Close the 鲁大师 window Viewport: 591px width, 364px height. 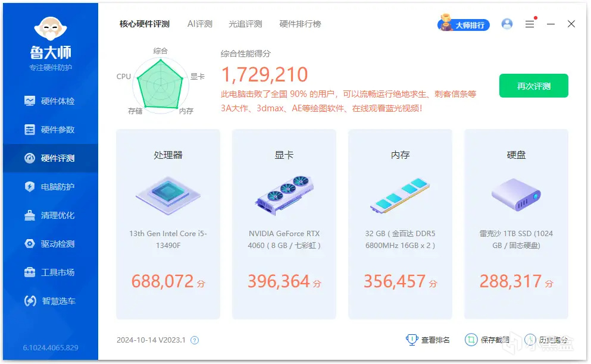tap(571, 24)
